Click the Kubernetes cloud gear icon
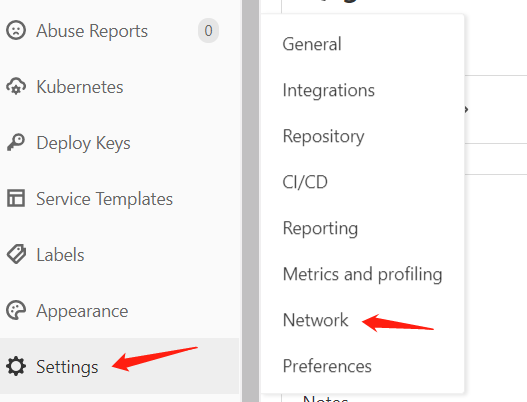 tap(16, 86)
